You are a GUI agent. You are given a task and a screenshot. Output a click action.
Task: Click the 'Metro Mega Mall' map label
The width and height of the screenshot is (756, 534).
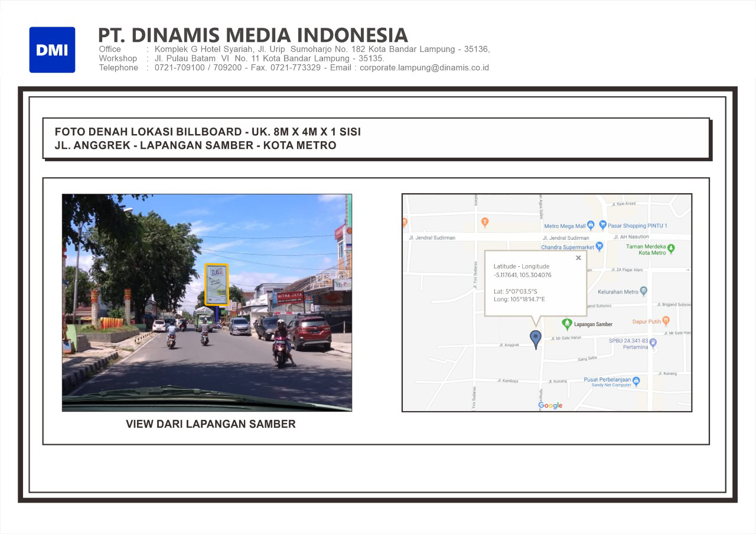565,226
